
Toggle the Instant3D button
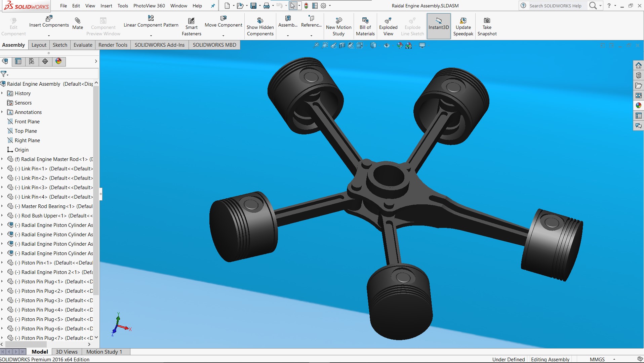(x=439, y=26)
